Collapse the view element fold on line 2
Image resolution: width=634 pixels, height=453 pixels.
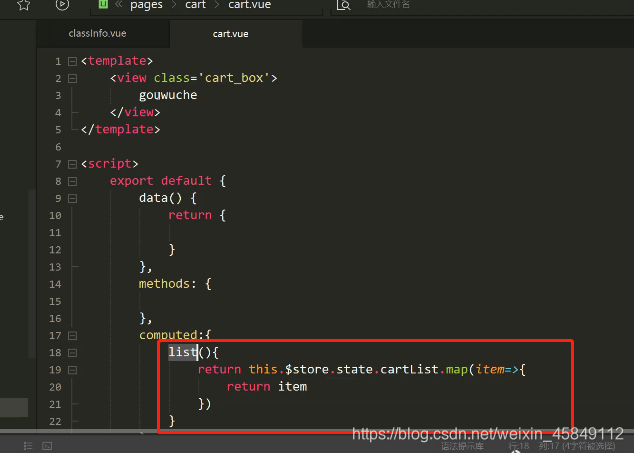point(72,78)
